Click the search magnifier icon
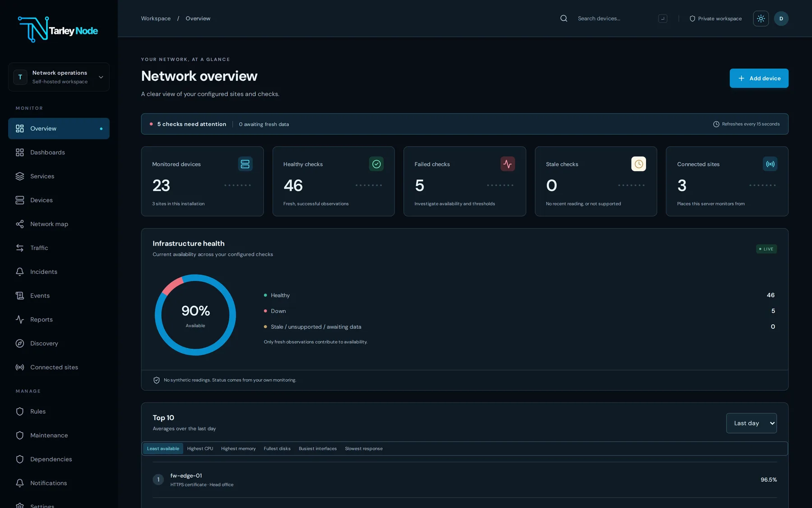This screenshot has width=812, height=508. point(564,19)
